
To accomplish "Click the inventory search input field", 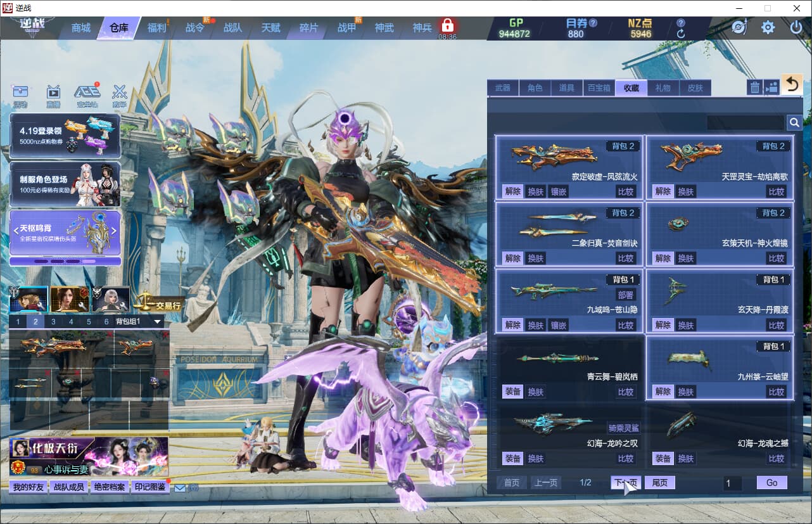I will pos(745,122).
